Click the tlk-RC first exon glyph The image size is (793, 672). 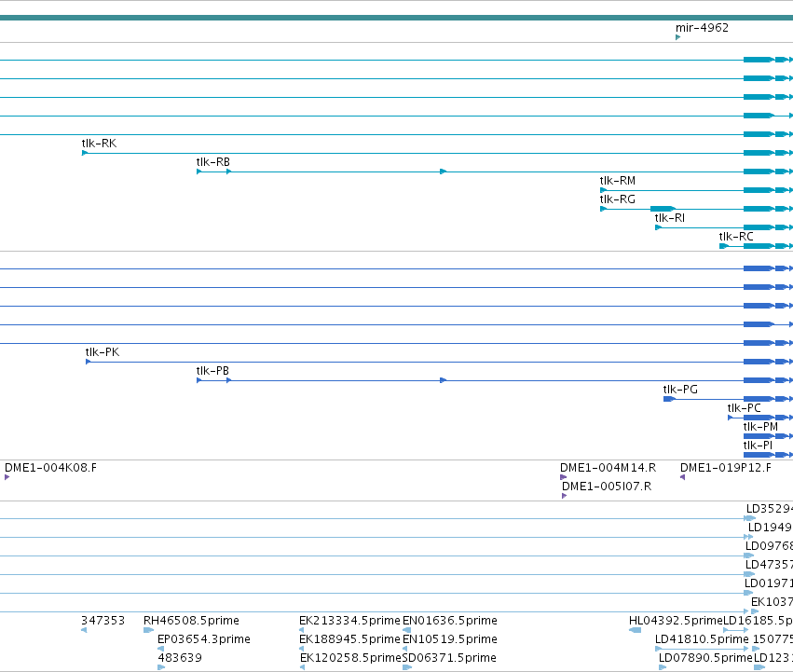click(x=724, y=246)
